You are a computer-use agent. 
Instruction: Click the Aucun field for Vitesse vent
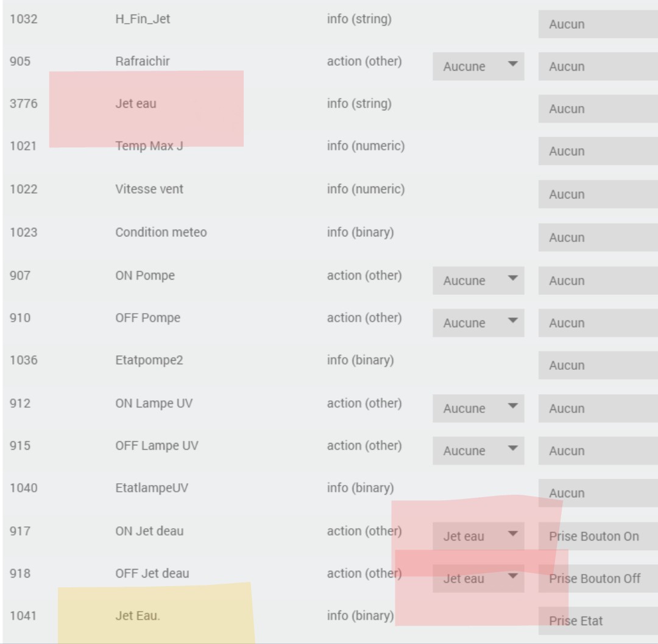click(597, 194)
